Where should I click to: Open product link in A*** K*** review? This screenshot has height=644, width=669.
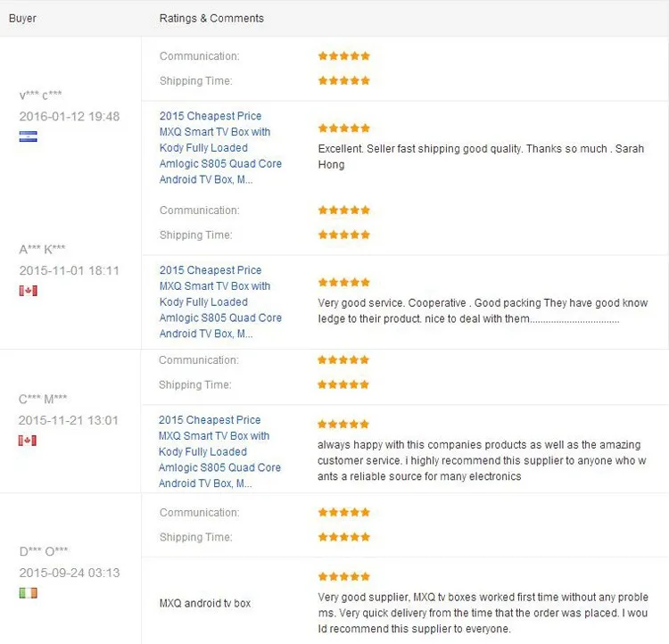[x=215, y=302]
